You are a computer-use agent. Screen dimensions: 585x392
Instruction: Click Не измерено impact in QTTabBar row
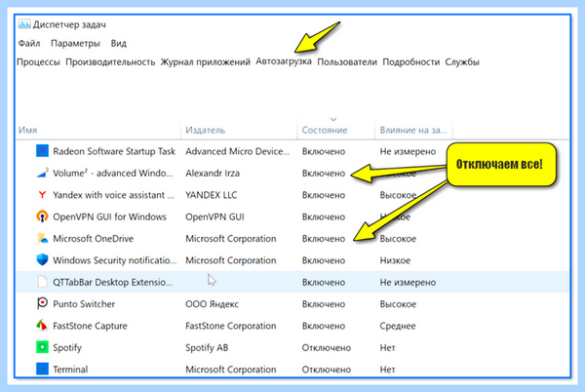(408, 282)
